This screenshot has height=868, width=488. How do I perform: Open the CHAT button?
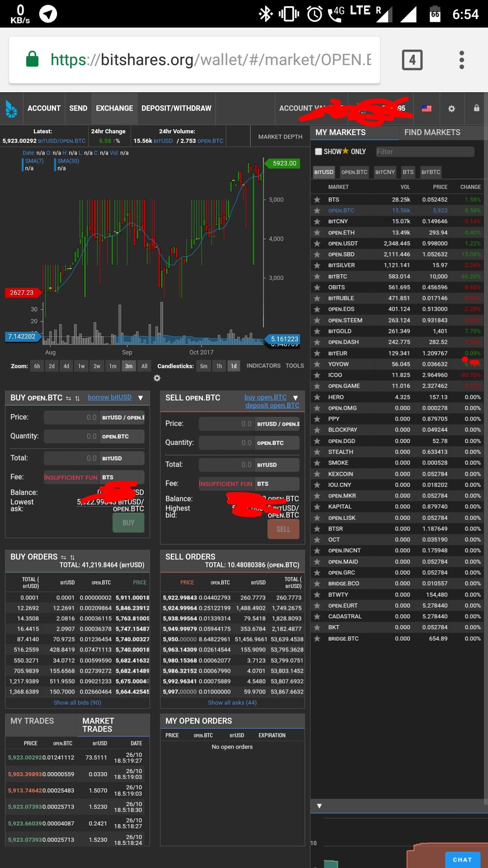click(462, 860)
